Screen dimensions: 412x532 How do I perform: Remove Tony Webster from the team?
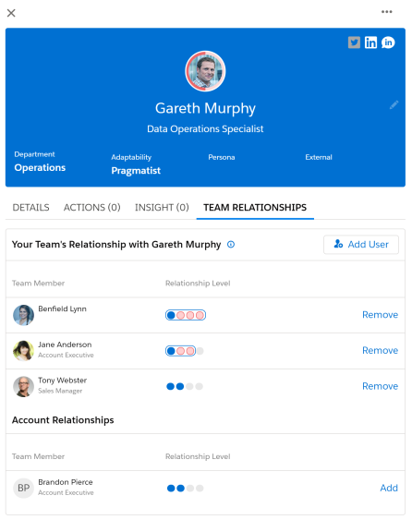tap(380, 386)
